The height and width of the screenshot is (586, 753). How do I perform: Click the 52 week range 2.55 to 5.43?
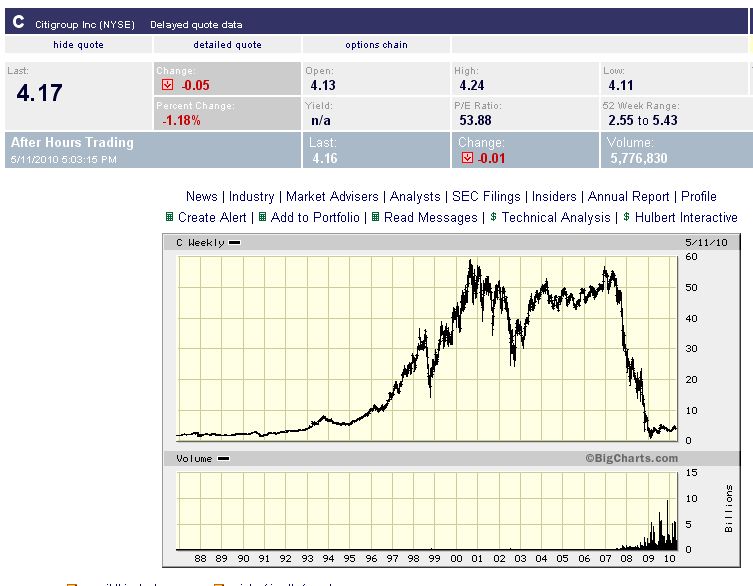coord(643,120)
